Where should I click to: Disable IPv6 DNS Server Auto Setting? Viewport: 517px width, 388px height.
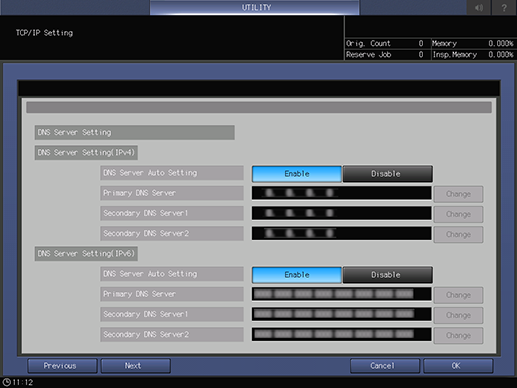tap(388, 275)
